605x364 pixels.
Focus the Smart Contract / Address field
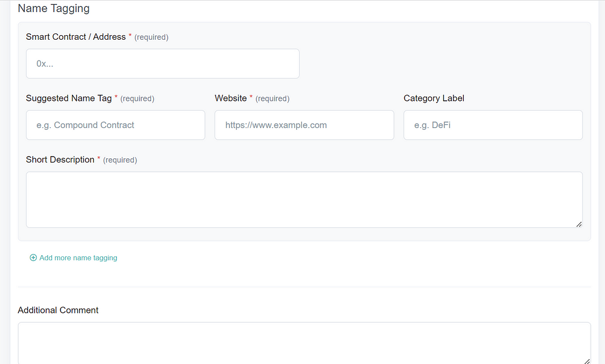162,64
